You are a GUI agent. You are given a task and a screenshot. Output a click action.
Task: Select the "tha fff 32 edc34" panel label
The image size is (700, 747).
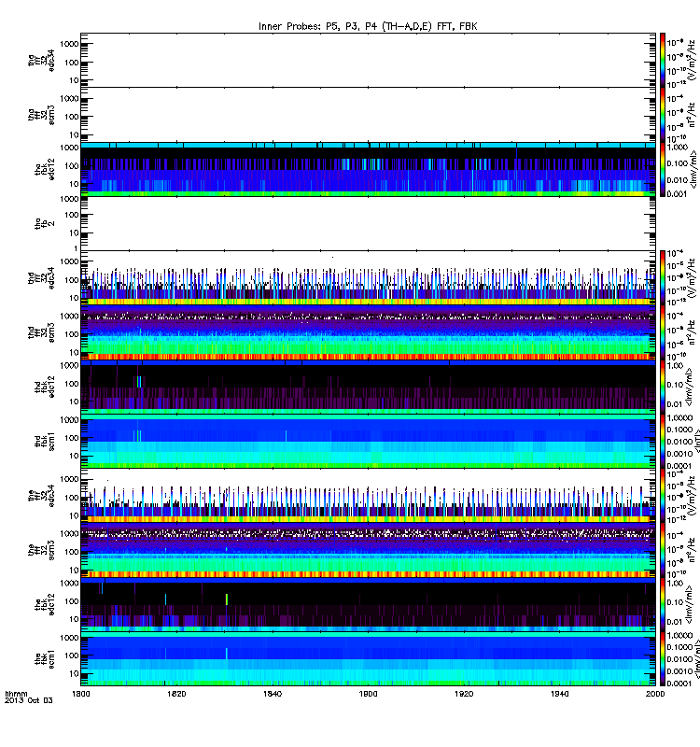(41, 60)
